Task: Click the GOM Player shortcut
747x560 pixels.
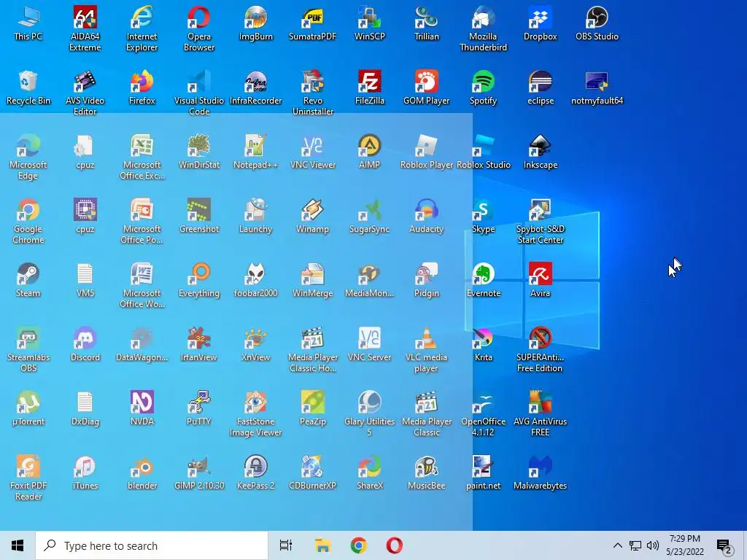Action: pos(426,88)
